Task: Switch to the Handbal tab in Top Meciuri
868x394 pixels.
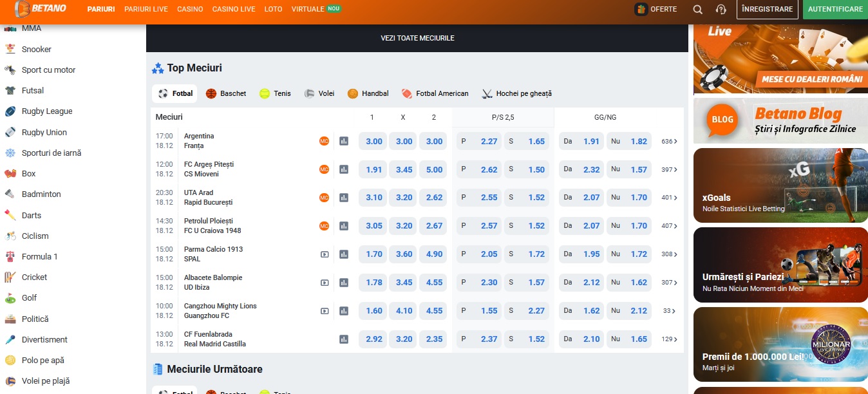Action: 368,93
